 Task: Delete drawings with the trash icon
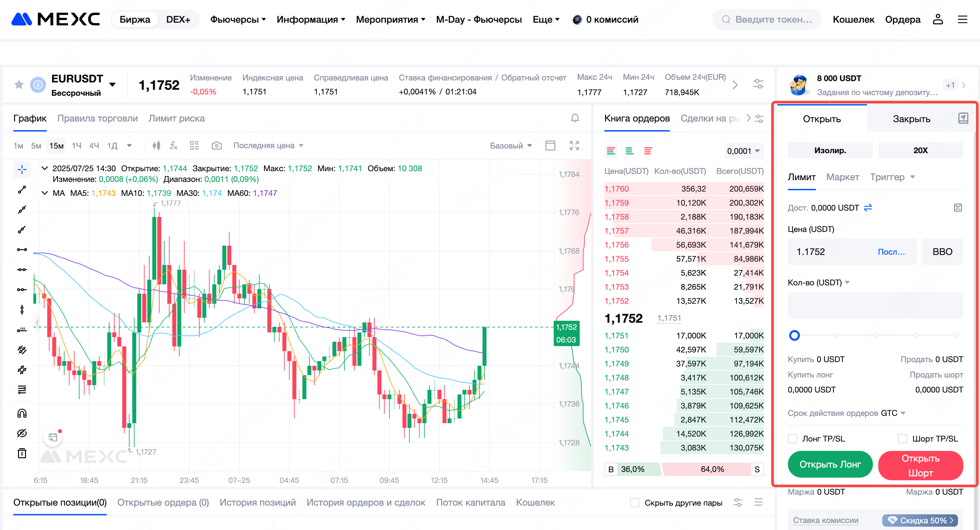click(22, 453)
